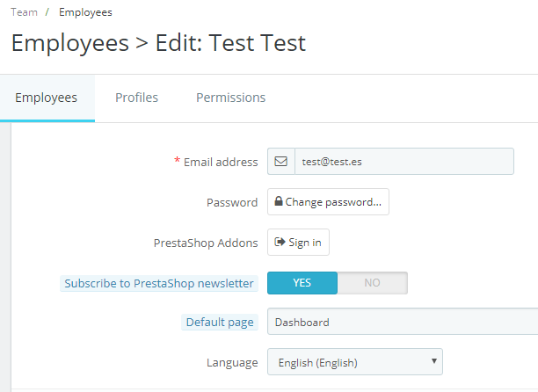Select the English (English) language box
This screenshot has width=538, height=392.
[x=352, y=362]
